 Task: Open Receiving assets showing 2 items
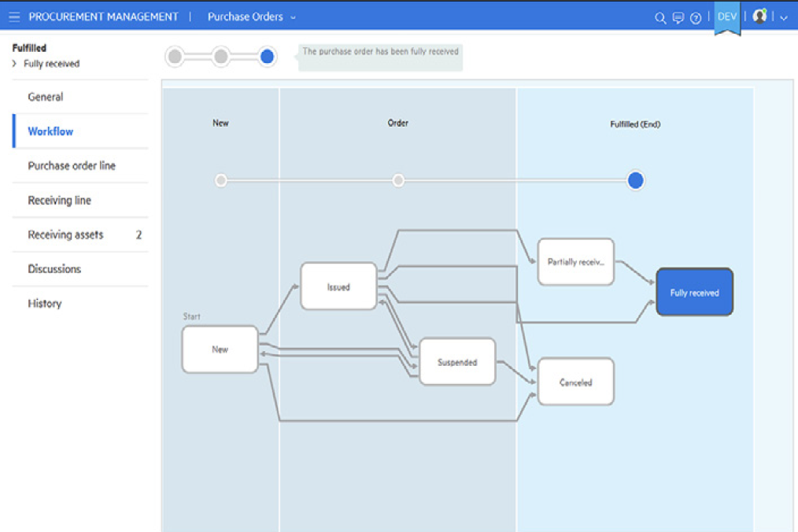67,235
